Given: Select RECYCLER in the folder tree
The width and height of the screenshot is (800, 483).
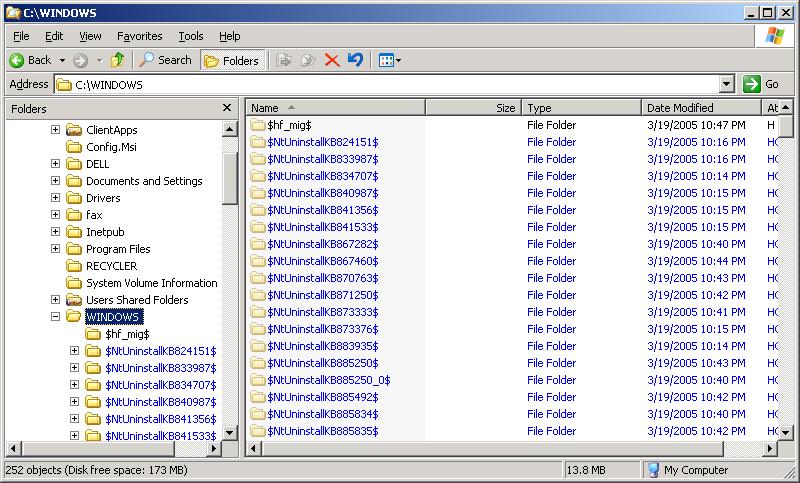Looking at the screenshot, I should click(111, 266).
